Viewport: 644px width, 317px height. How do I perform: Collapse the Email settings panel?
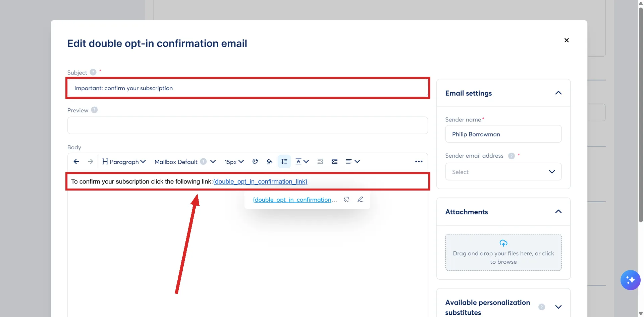558,93
